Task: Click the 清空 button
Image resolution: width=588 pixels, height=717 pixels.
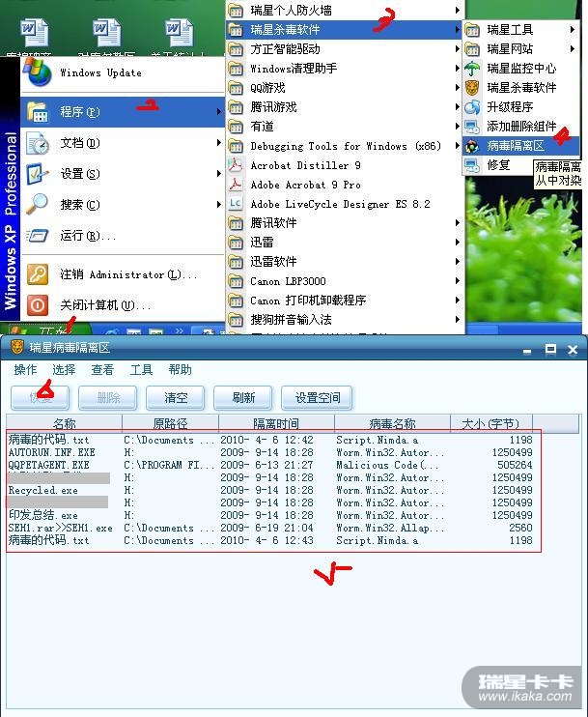Action: click(176, 398)
